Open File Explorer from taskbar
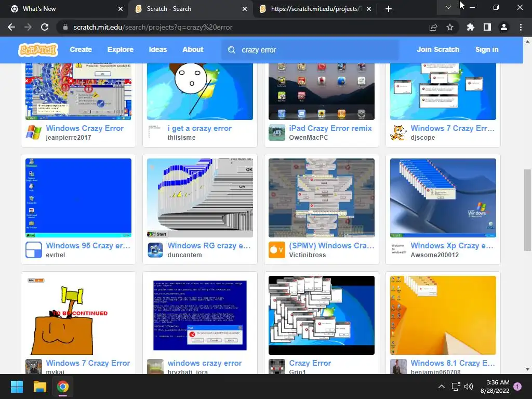The width and height of the screenshot is (532, 399). point(39,387)
